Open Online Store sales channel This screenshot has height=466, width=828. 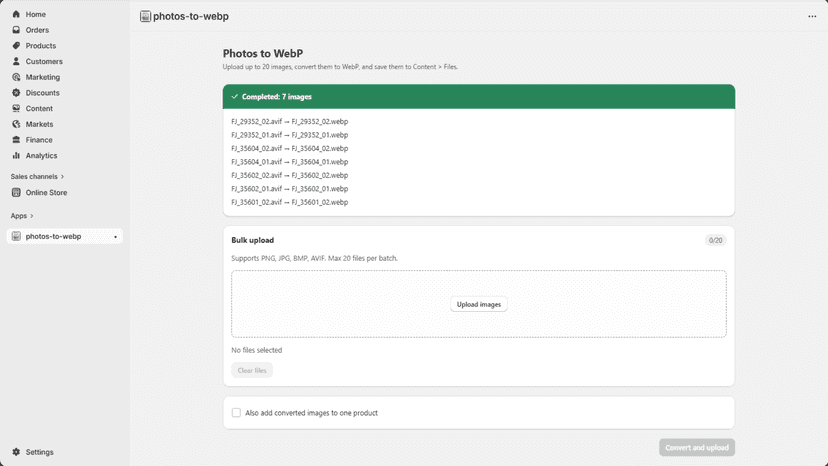pyautogui.click(x=46, y=192)
